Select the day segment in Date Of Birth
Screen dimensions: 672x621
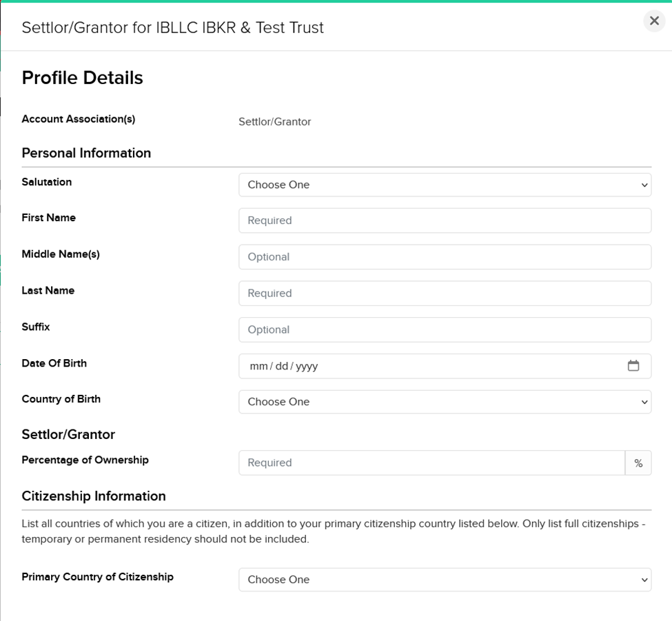tap(282, 367)
